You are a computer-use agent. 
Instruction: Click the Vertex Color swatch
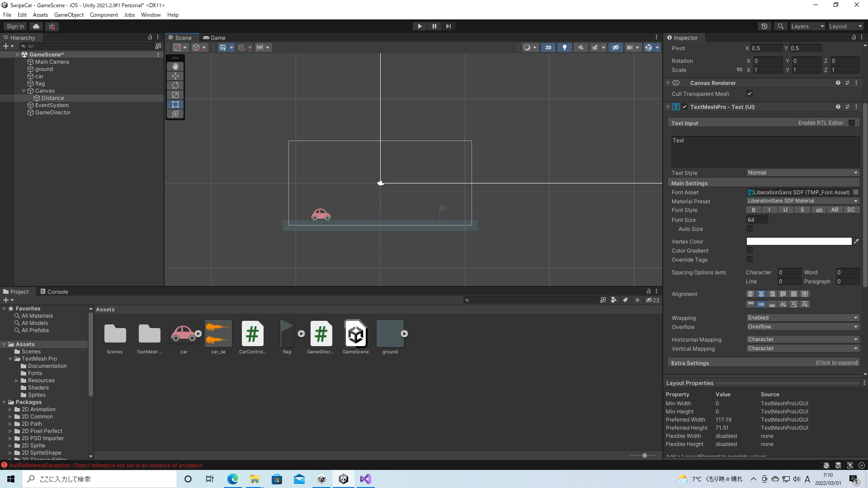pyautogui.click(x=799, y=242)
